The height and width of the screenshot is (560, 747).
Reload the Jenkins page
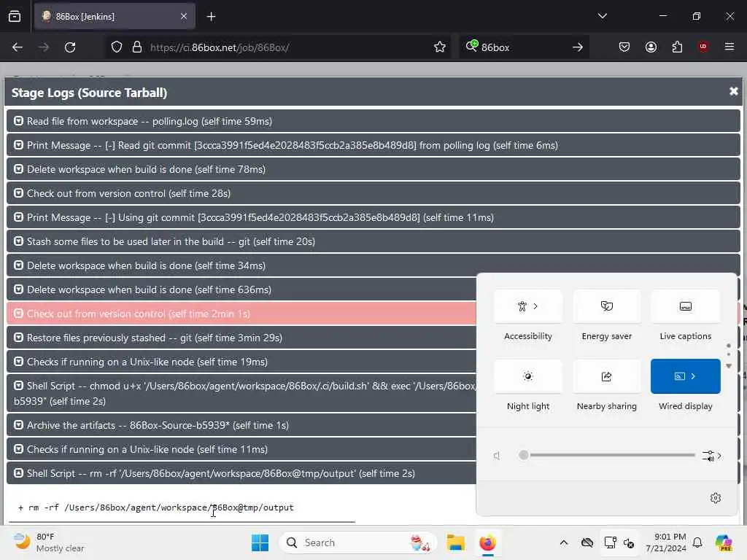click(70, 47)
